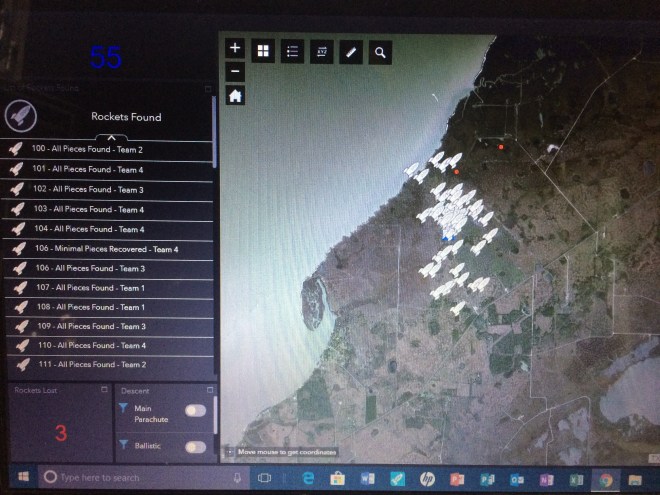Screen dimensions: 660x495
Task: Zoom out on the map
Action: pos(234,71)
